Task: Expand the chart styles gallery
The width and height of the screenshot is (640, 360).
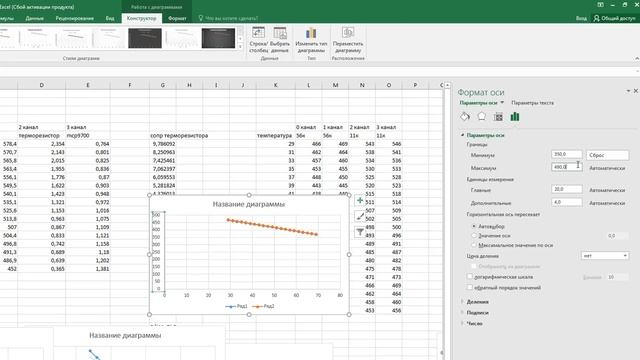Action: pyautogui.click(x=240, y=47)
